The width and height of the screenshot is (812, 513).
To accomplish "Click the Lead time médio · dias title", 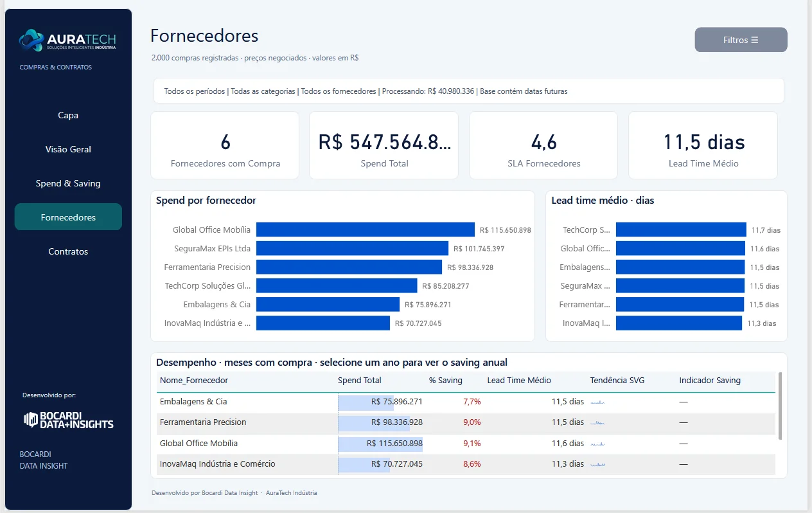I will tap(603, 201).
